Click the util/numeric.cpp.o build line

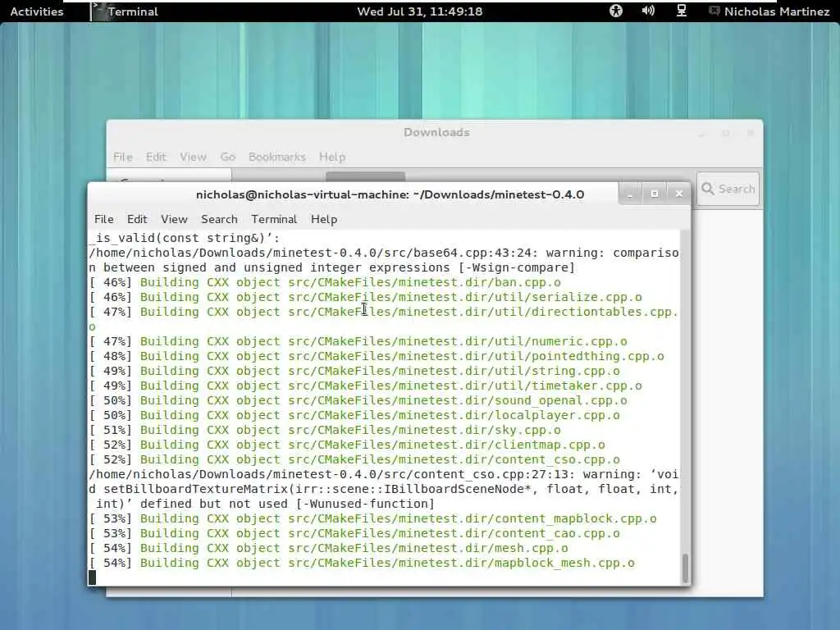(x=358, y=341)
